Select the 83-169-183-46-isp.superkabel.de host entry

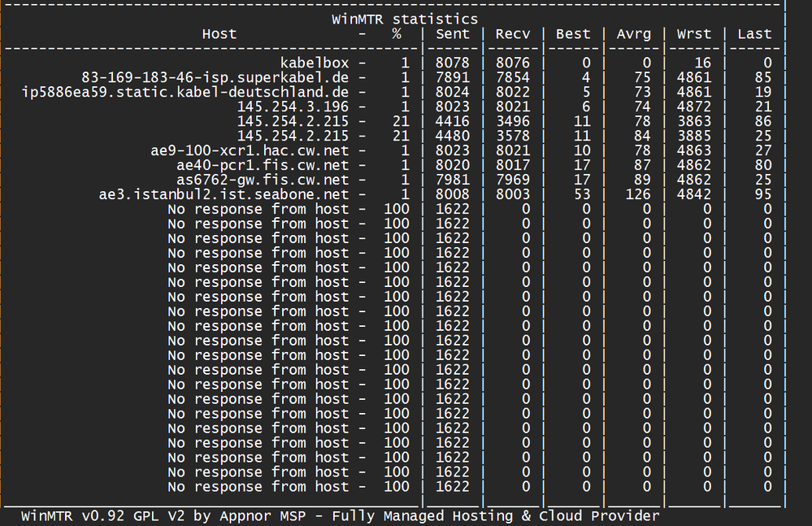pos(215,78)
